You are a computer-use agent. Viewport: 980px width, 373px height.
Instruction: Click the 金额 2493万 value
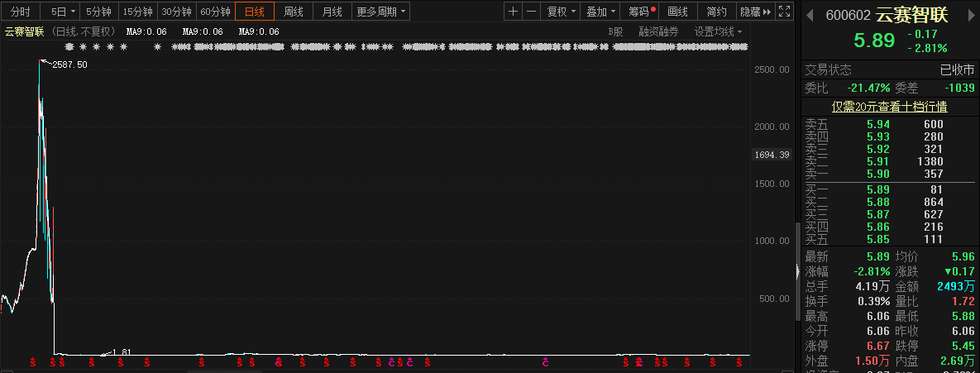pos(956,286)
